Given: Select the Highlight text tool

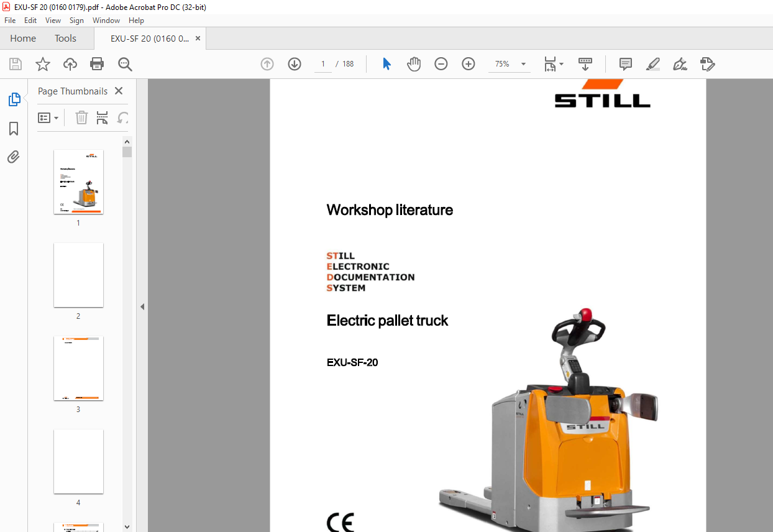Looking at the screenshot, I should tap(652, 64).
